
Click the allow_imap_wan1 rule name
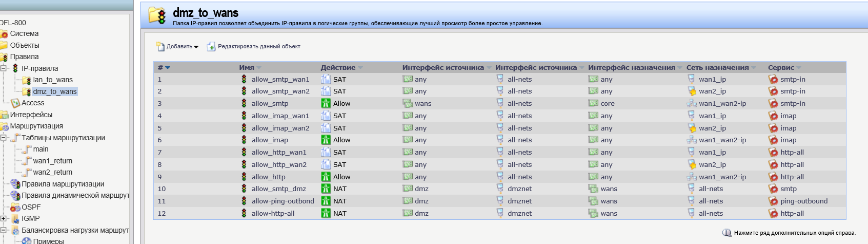(280, 116)
